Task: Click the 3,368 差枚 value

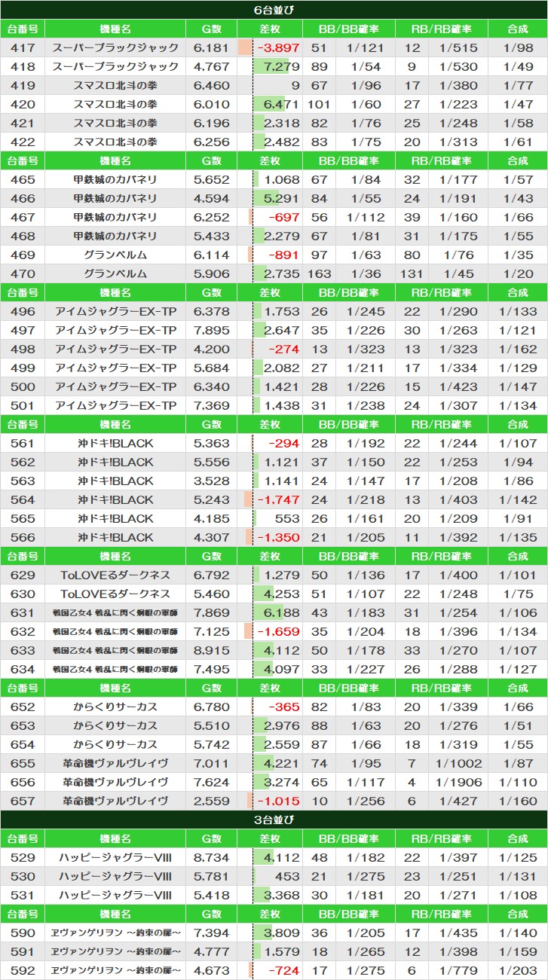Action: [x=283, y=895]
